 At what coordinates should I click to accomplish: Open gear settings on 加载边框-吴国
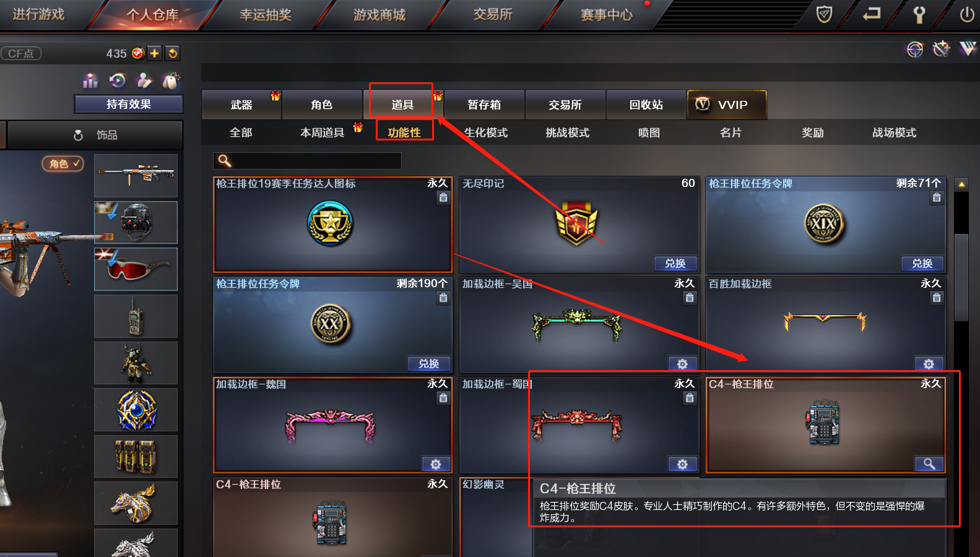(x=682, y=364)
